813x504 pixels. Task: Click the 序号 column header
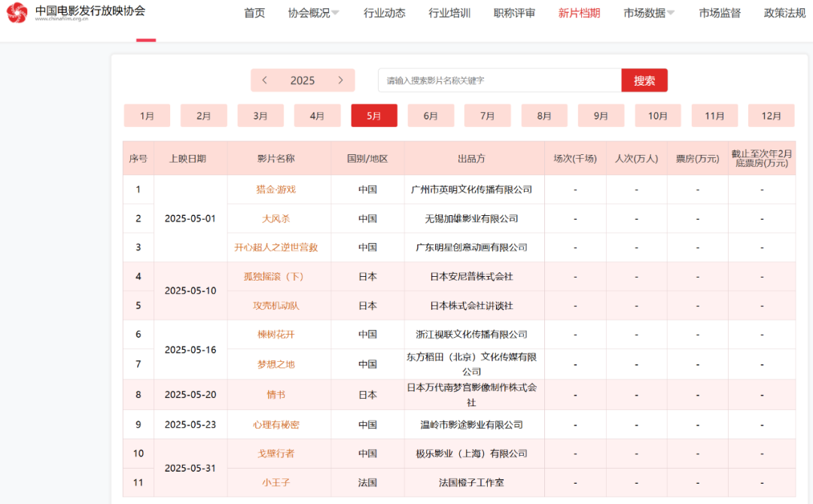point(138,159)
